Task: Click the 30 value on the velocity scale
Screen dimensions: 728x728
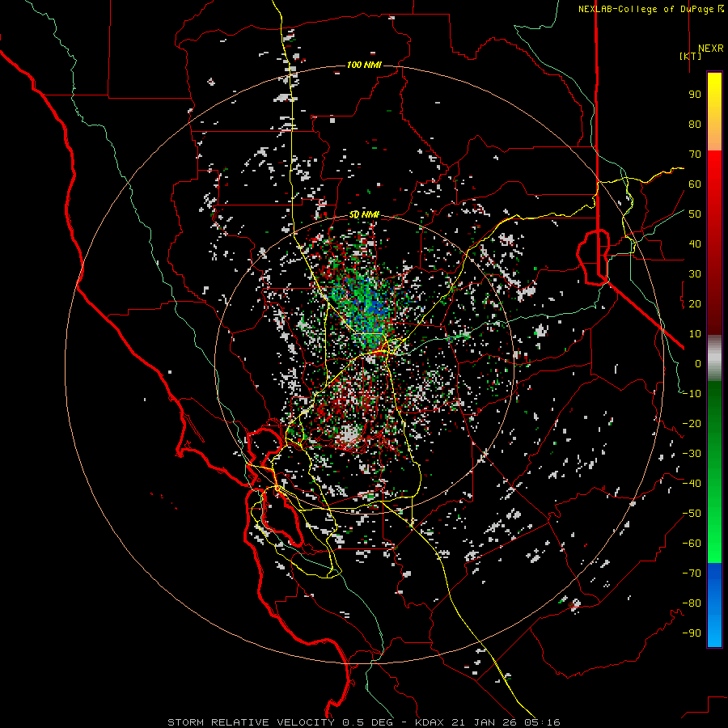Action: (695, 274)
